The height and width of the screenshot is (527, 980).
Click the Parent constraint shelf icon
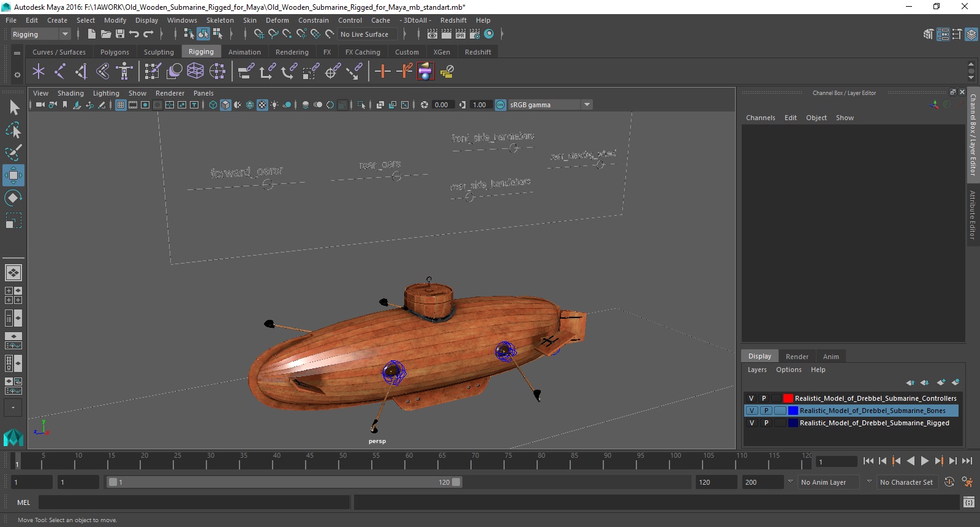[246, 72]
